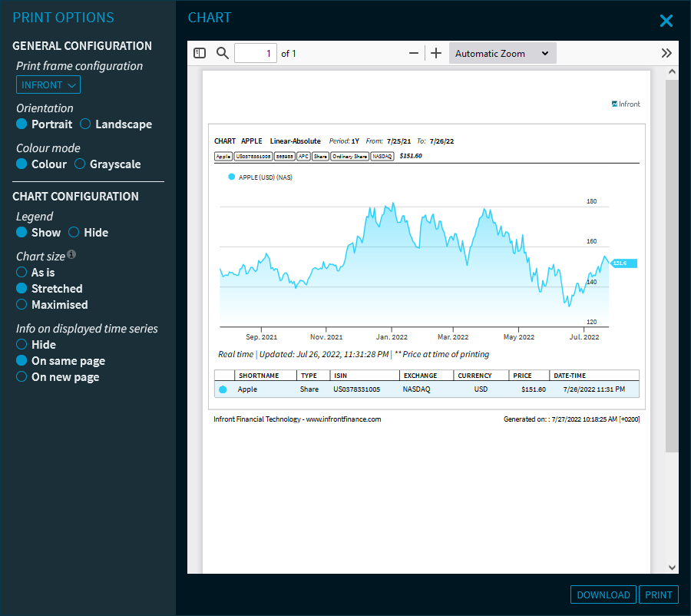Click the Apple legend colour dot in table
691x616 pixels.
pos(223,390)
